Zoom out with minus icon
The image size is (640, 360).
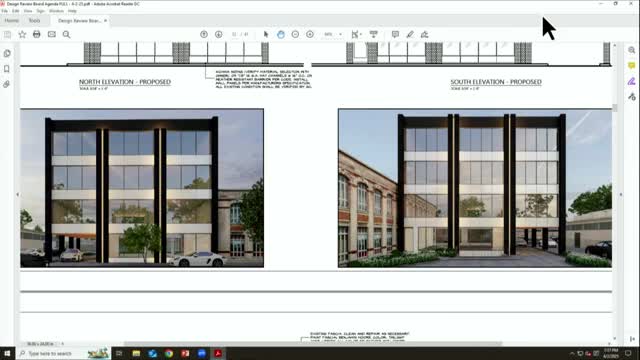(296, 35)
